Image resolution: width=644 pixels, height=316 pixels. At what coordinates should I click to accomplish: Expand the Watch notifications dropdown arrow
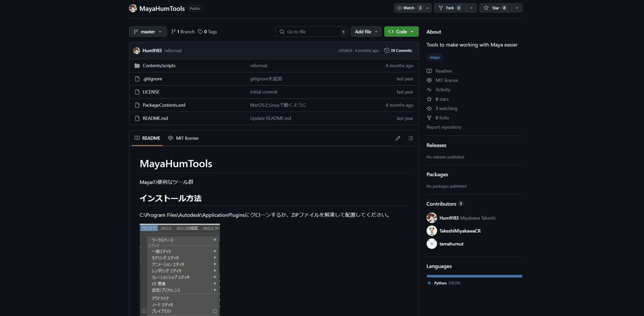pos(428,8)
